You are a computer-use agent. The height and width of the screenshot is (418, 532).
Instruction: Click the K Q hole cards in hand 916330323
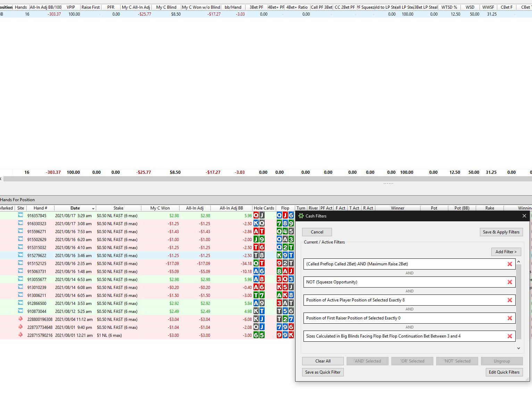pos(259,223)
